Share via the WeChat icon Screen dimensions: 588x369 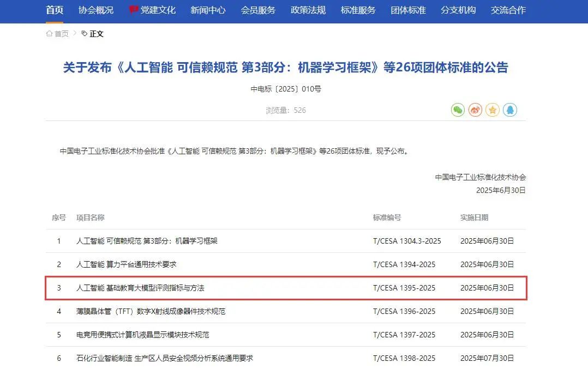pyautogui.click(x=458, y=110)
